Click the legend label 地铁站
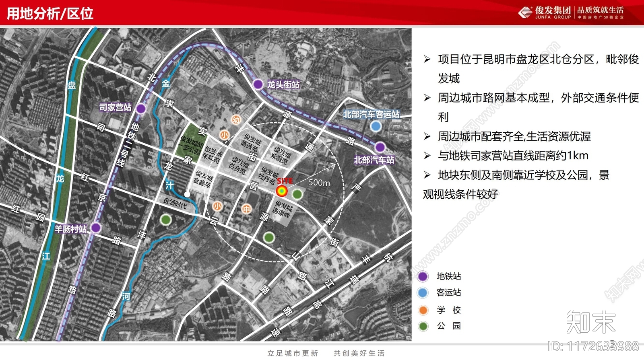Image resolution: width=644 pixels, height=362 pixels. pos(449,276)
